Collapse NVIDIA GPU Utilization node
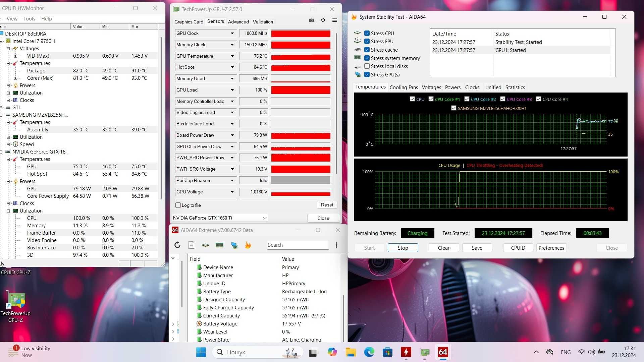This screenshot has height=362, width=644. (x=8, y=211)
